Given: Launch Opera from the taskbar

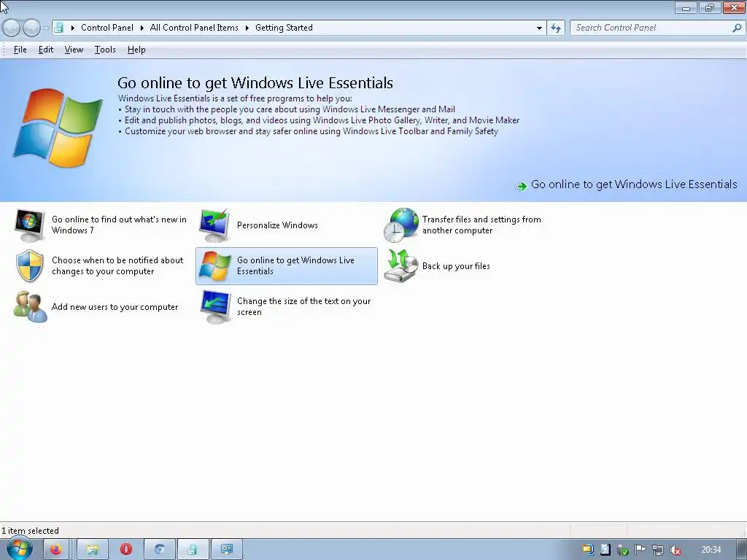Looking at the screenshot, I should coord(126,550).
